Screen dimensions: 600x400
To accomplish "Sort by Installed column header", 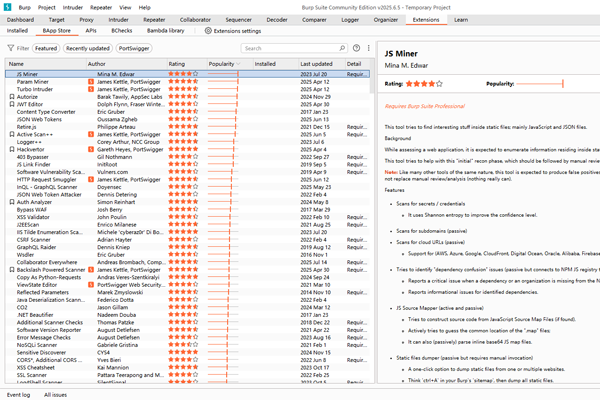I will coord(276,64).
